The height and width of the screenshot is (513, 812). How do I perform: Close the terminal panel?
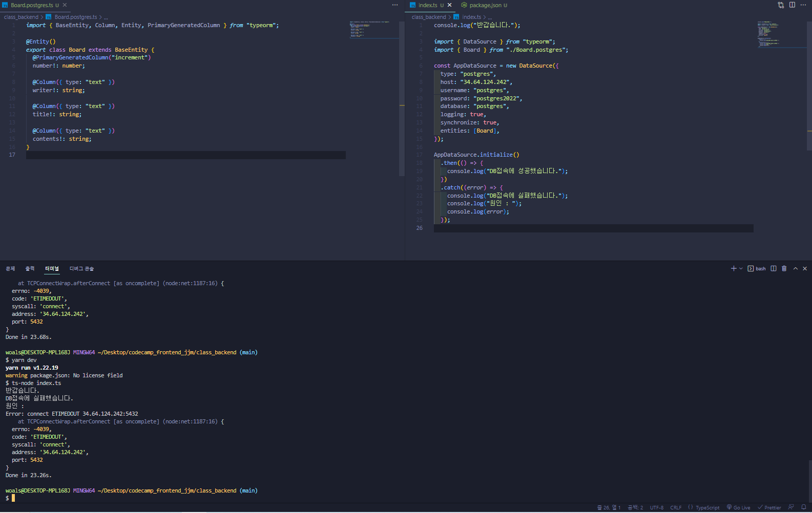[805, 268]
